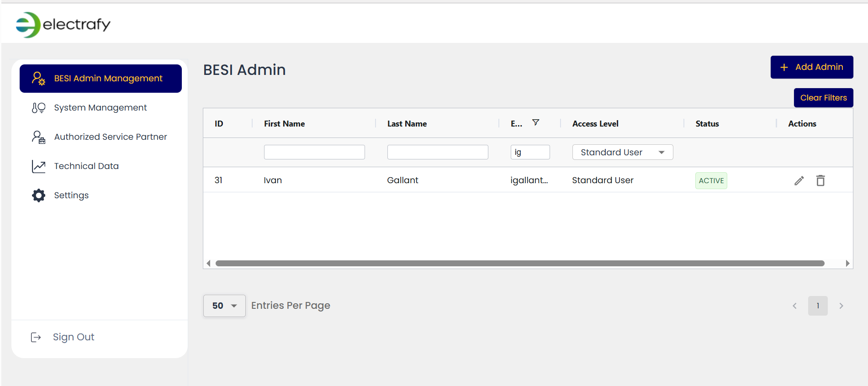Click the Actions column header
This screenshot has width=868, height=386.
pos(802,124)
